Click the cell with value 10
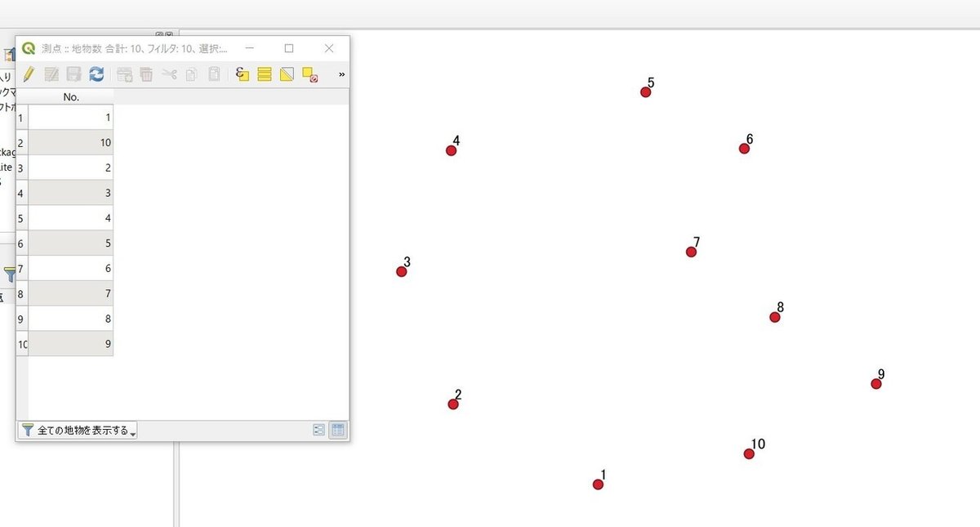This screenshot has width=980, height=527. coord(71,143)
